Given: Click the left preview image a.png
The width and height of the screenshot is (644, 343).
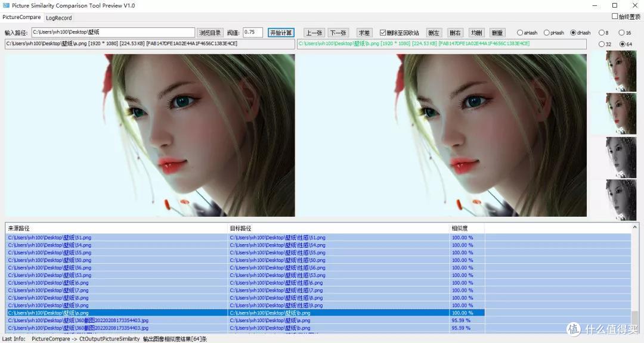Looking at the screenshot, I should 150,135.
